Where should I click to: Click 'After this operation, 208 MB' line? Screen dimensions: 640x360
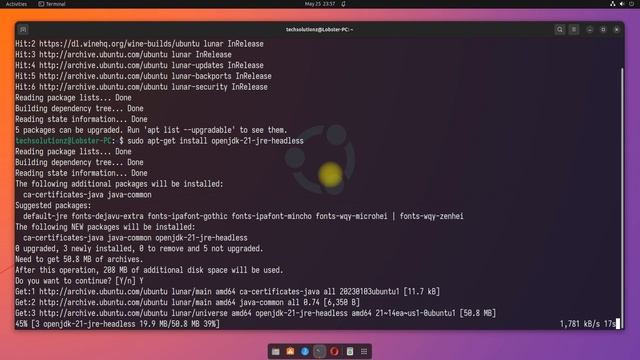149,270
